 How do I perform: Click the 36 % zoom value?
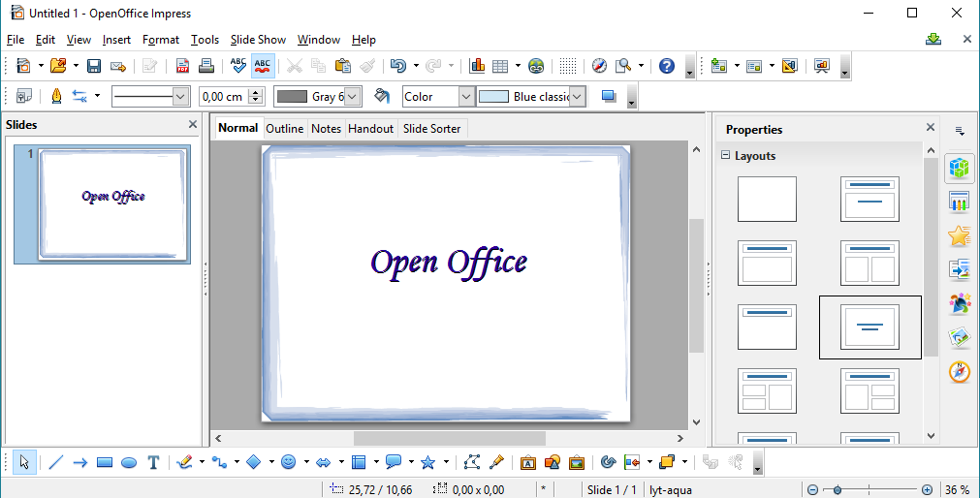(957, 490)
